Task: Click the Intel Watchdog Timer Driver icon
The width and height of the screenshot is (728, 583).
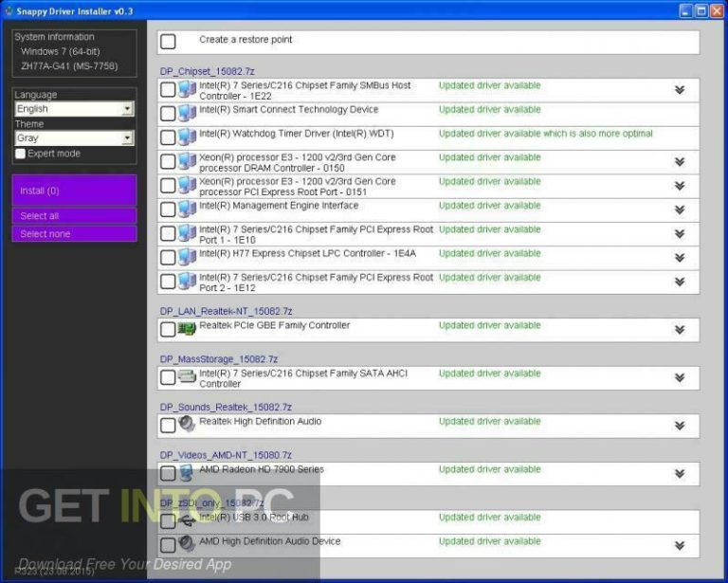Action: [187, 137]
